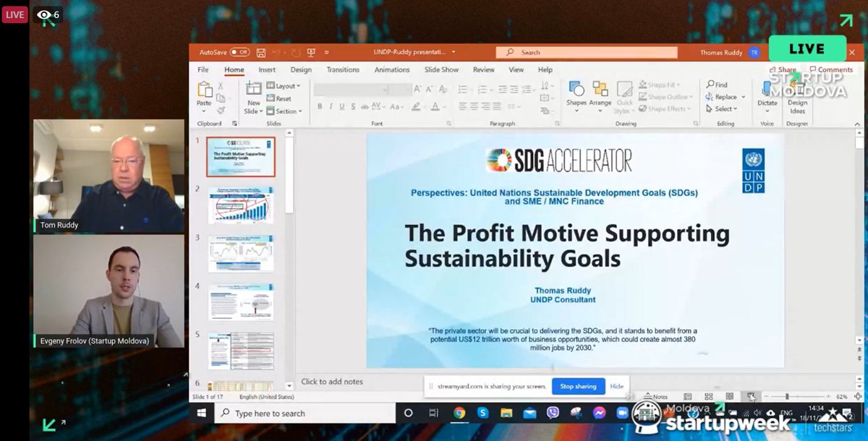
Task: Click the Reset slide button
Action: coord(279,98)
